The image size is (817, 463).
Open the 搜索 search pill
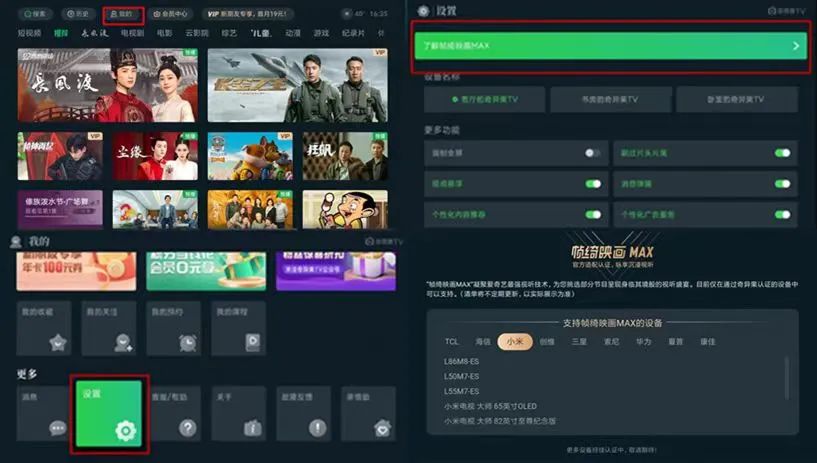pyautogui.click(x=35, y=14)
